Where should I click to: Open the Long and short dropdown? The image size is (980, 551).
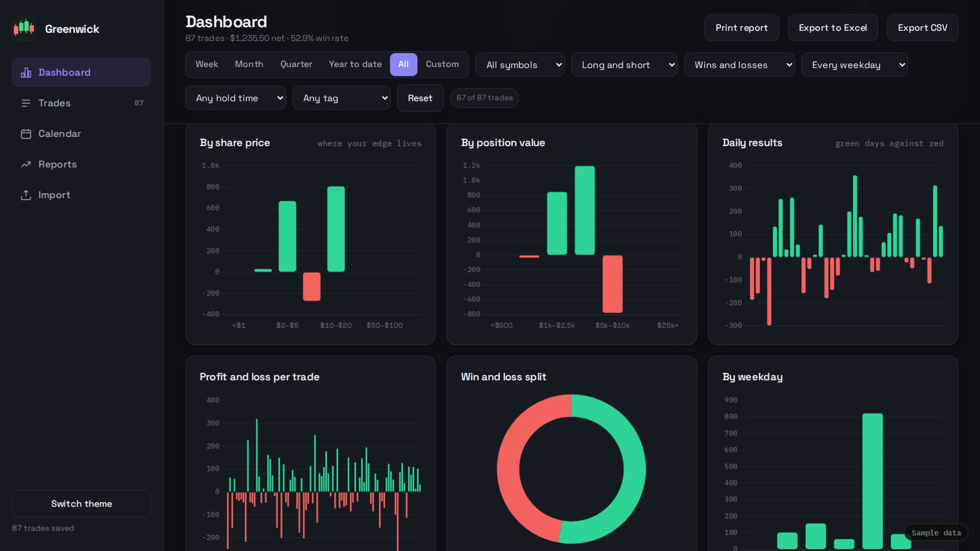point(624,65)
